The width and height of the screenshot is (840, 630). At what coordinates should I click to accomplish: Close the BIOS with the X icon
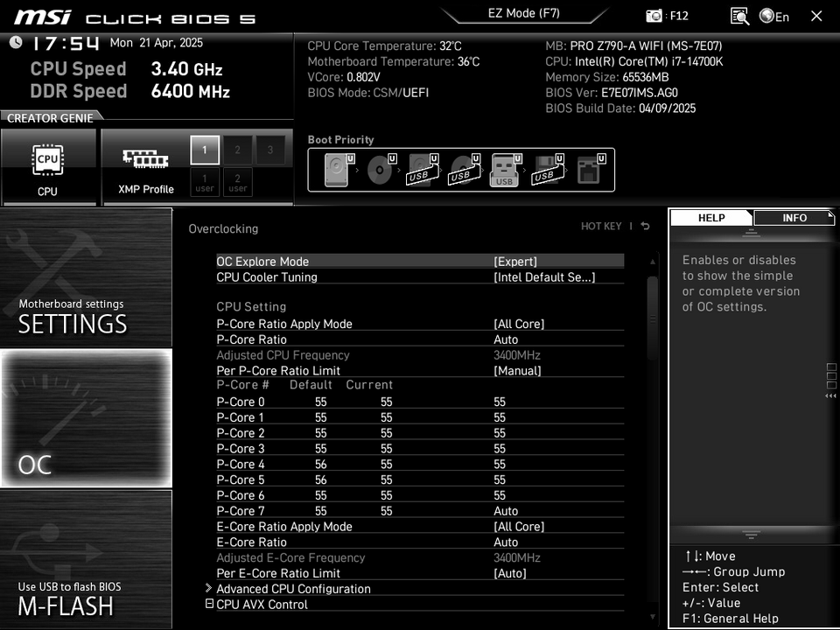pos(816,16)
